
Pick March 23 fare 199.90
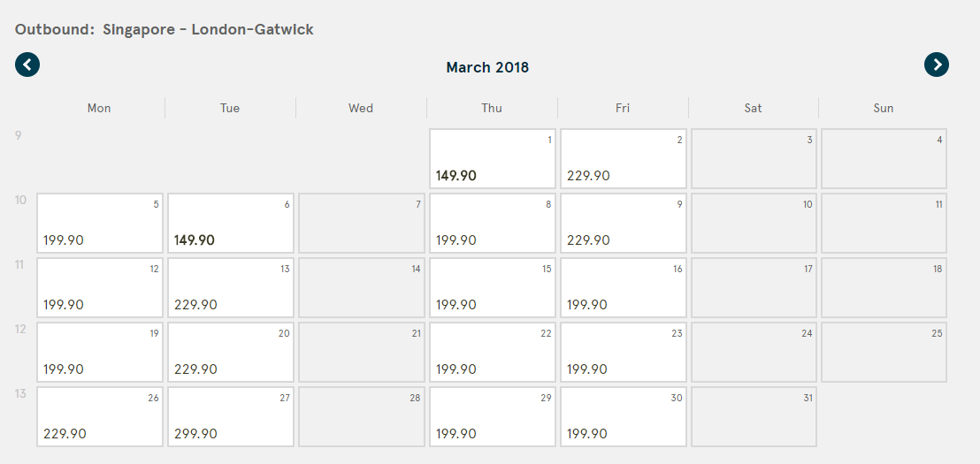click(x=624, y=352)
